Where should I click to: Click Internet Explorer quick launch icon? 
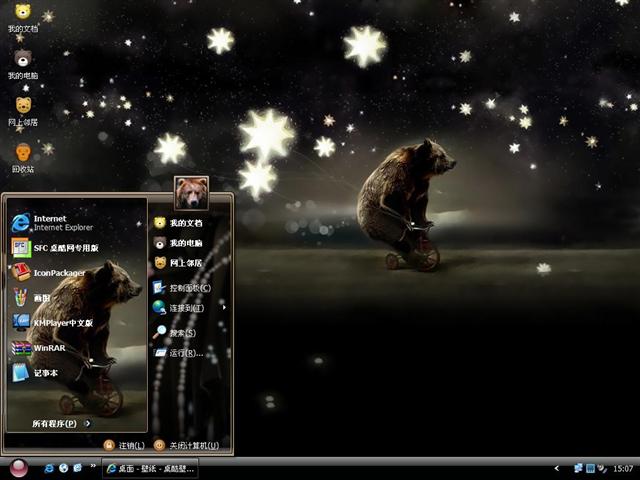[x=49, y=468]
